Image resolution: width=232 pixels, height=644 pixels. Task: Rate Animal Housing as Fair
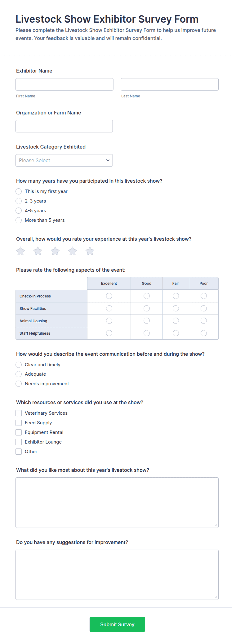(176, 321)
